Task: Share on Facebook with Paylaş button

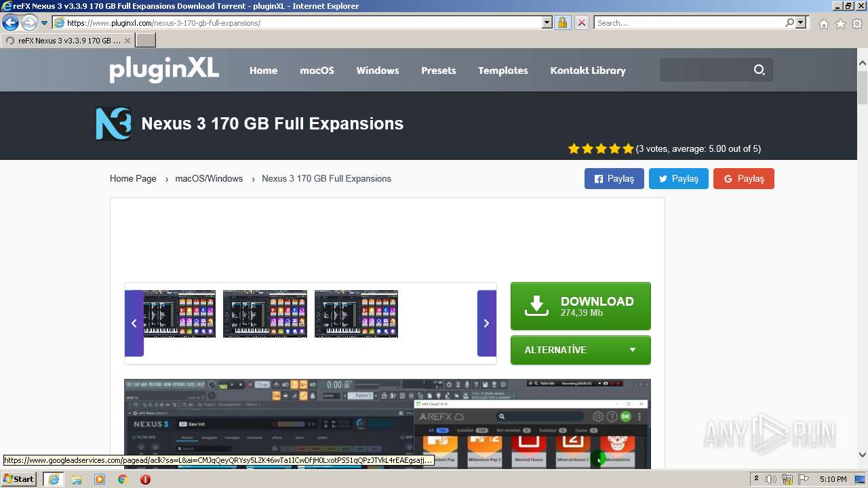Action: [614, 179]
